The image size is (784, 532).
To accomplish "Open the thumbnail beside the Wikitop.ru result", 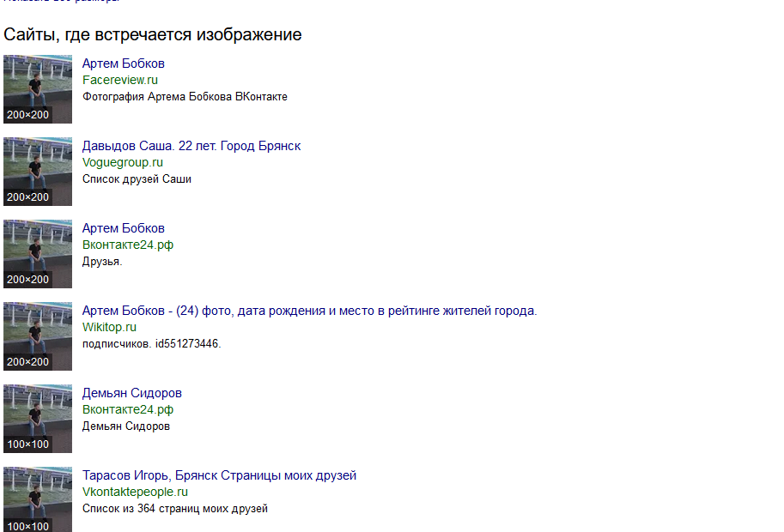I will [38, 336].
